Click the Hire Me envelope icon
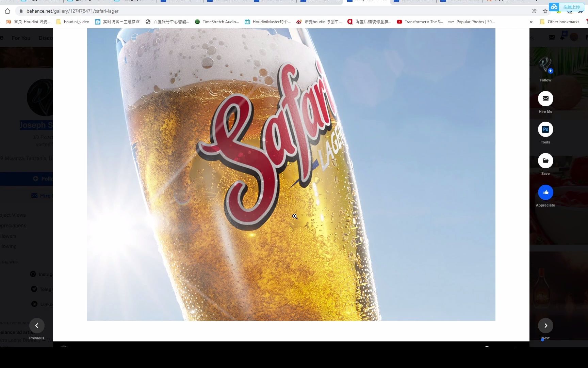This screenshot has height=368, width=588. (x=545, y=98)
